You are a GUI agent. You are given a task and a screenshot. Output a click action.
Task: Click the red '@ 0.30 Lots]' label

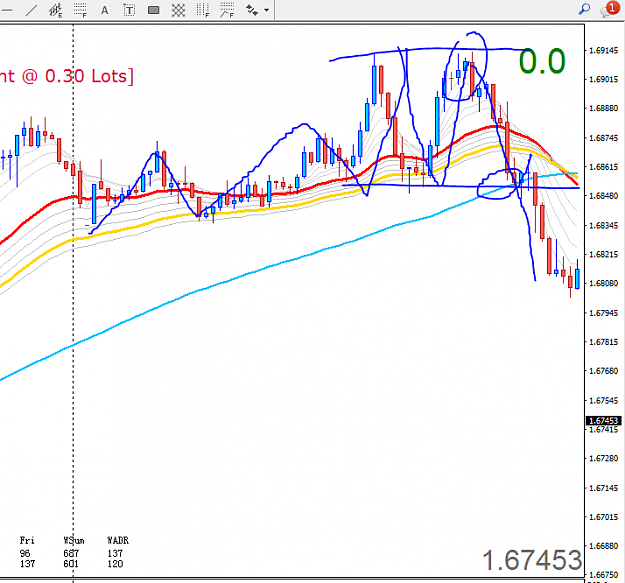(x=77, y=76)
